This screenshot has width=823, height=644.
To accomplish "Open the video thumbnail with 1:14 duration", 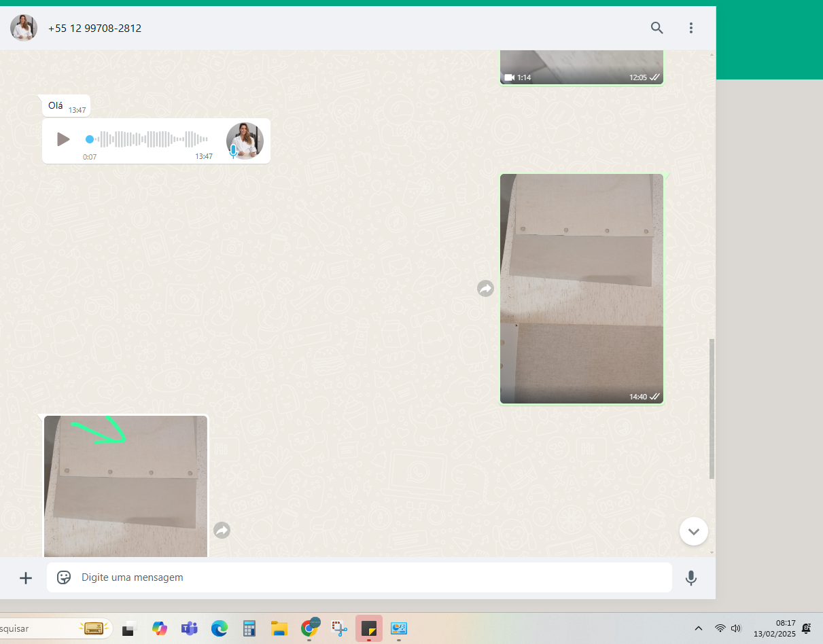I will coord(582,67).
